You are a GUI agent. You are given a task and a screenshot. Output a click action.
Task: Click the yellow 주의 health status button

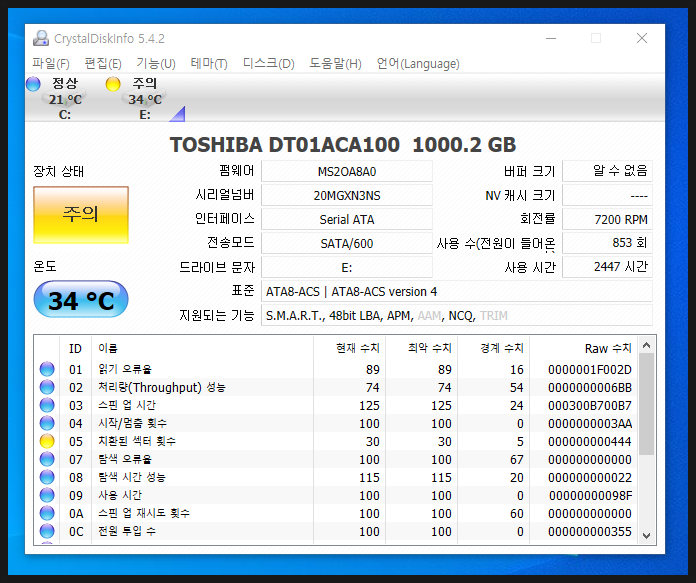(x=81, y=215)
